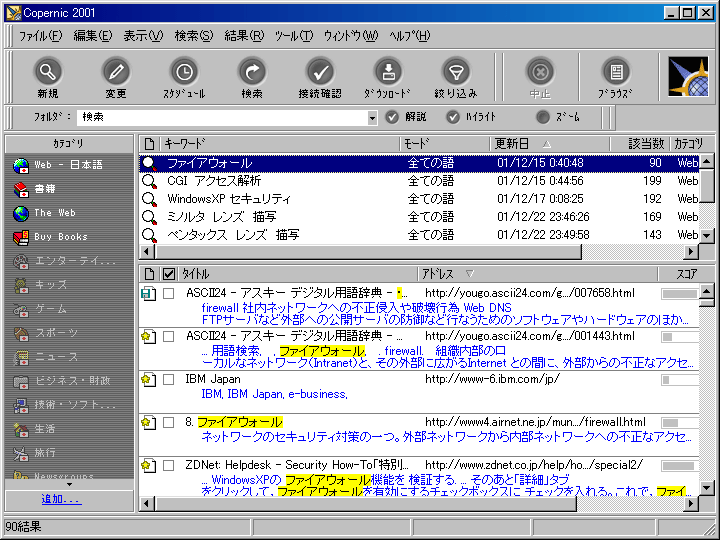Open the 結果(R) menu

(244, 36)
